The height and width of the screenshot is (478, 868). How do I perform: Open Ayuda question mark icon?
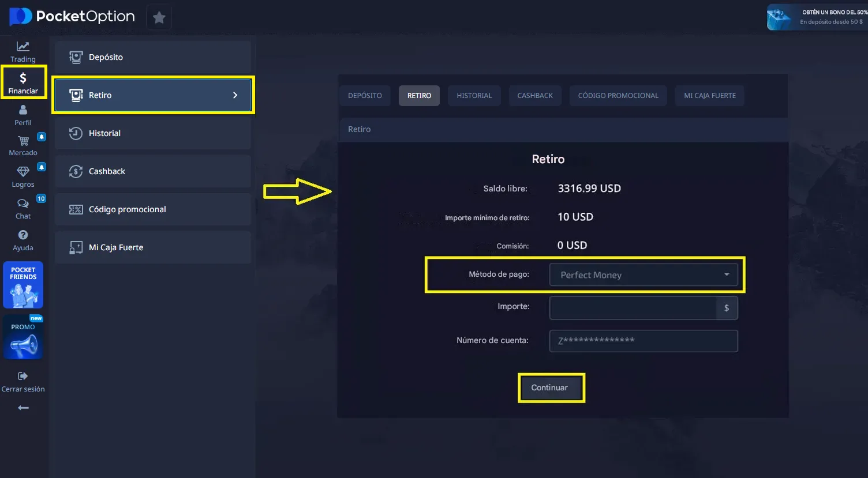tap(23, 235)
